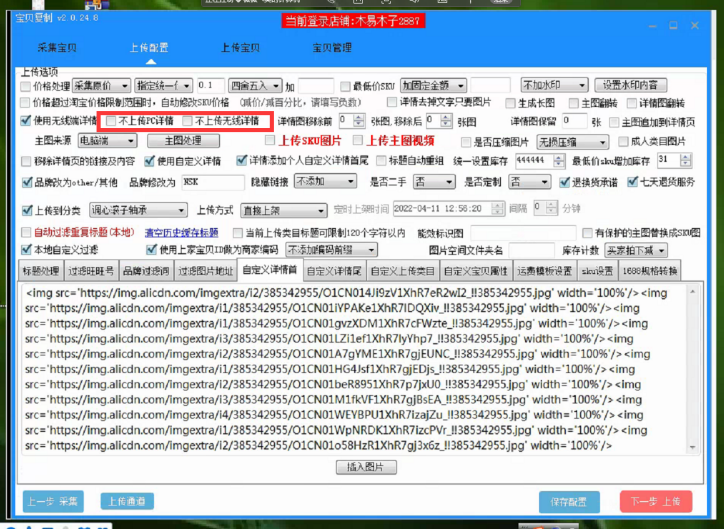
Task: Open the 是否定制 dropdown
Action: pos(530,181)
